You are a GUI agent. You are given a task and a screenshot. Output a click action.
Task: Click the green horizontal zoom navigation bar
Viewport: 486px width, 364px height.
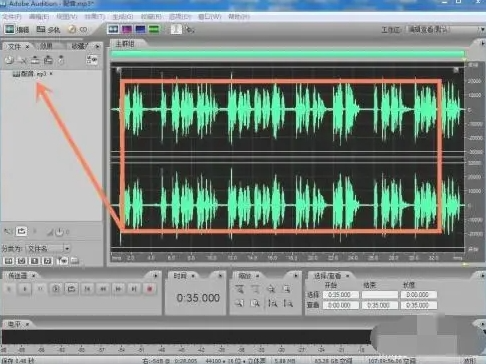tap(287, 54)
